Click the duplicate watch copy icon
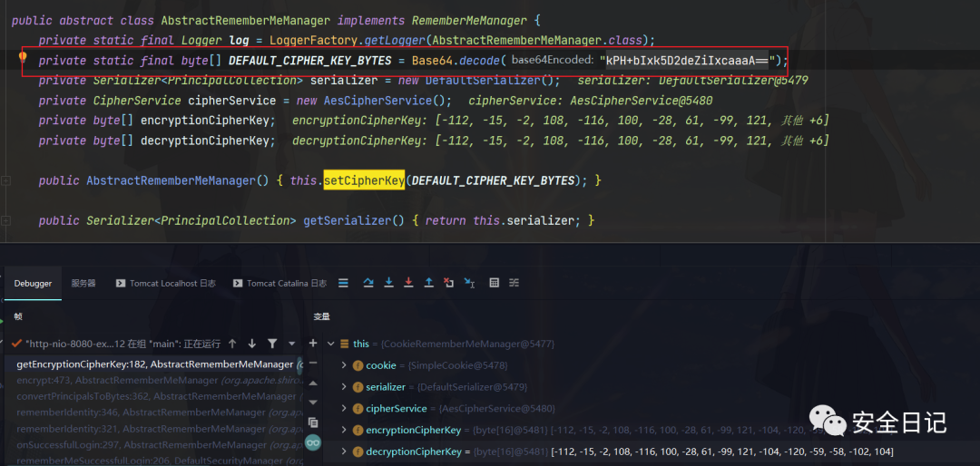 [313, 422]
